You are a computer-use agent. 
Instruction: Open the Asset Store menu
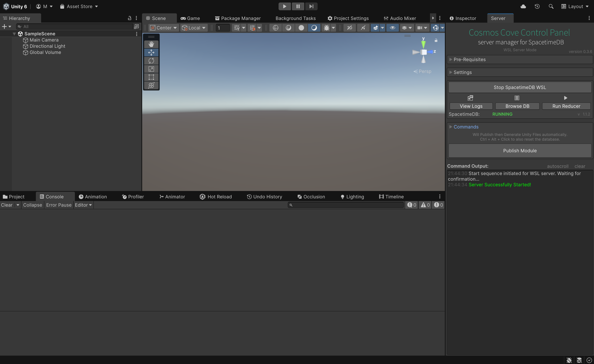click(x=79, y=6)
